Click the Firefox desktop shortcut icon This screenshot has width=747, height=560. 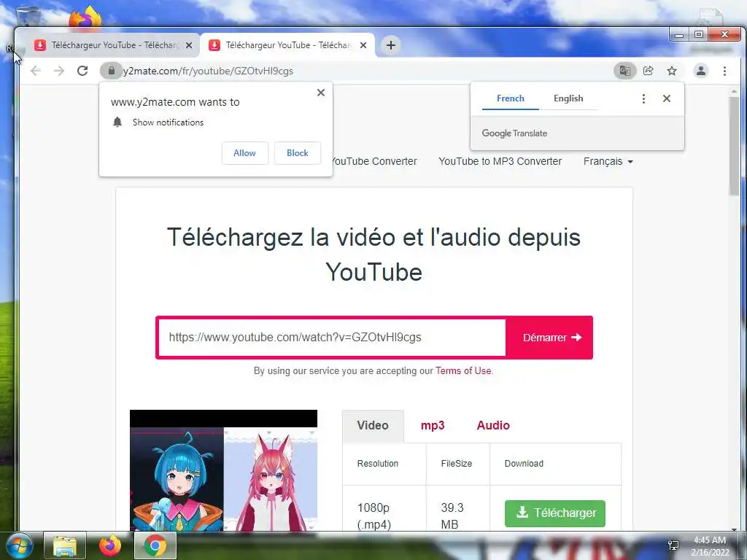tap(85, 17)
